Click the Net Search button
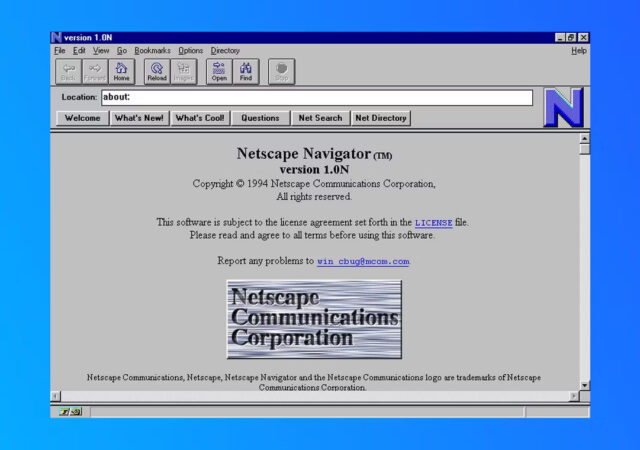 pos(320,118)
